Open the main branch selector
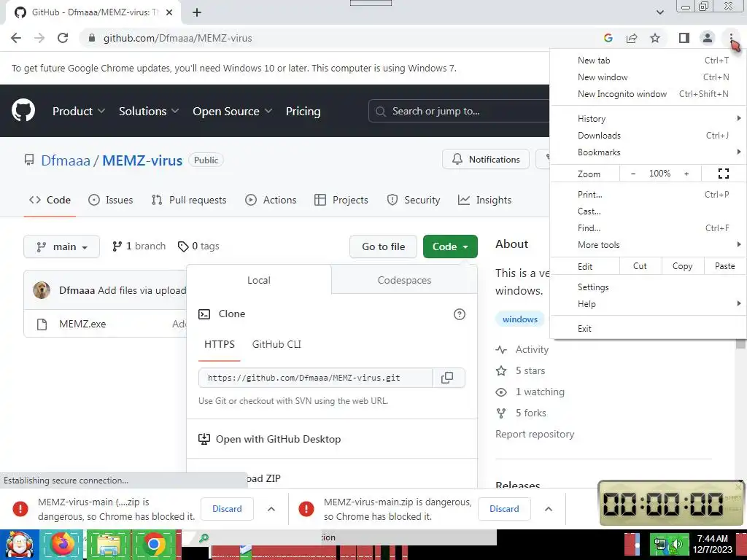 coord(61,246)
